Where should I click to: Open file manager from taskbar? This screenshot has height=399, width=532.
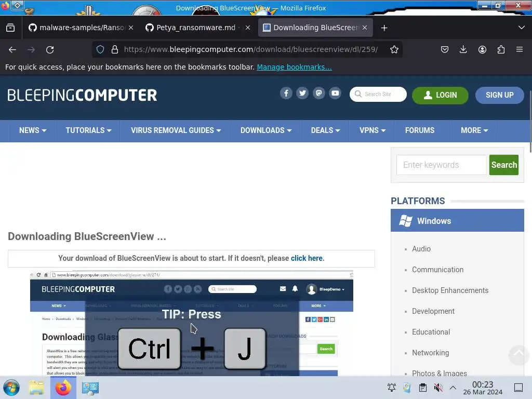(x=36, y=388)
